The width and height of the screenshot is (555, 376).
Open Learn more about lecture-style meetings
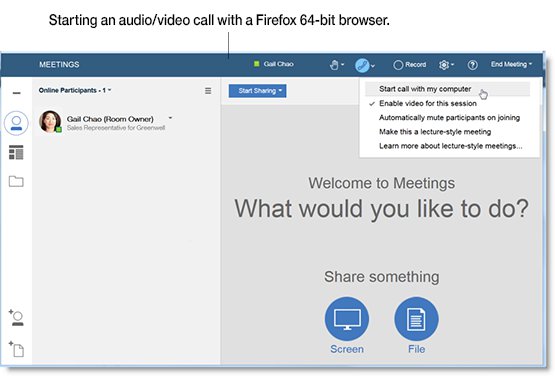coord(450,146)
